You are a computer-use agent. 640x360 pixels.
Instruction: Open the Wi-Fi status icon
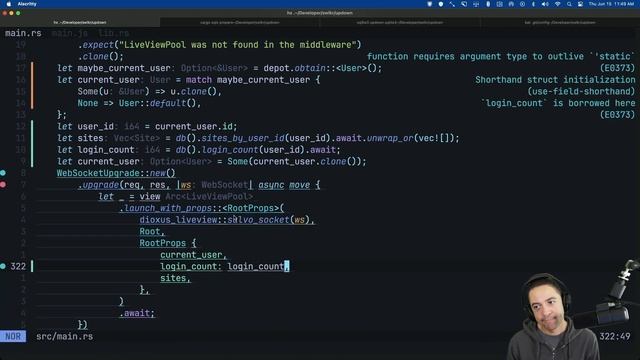558,4
